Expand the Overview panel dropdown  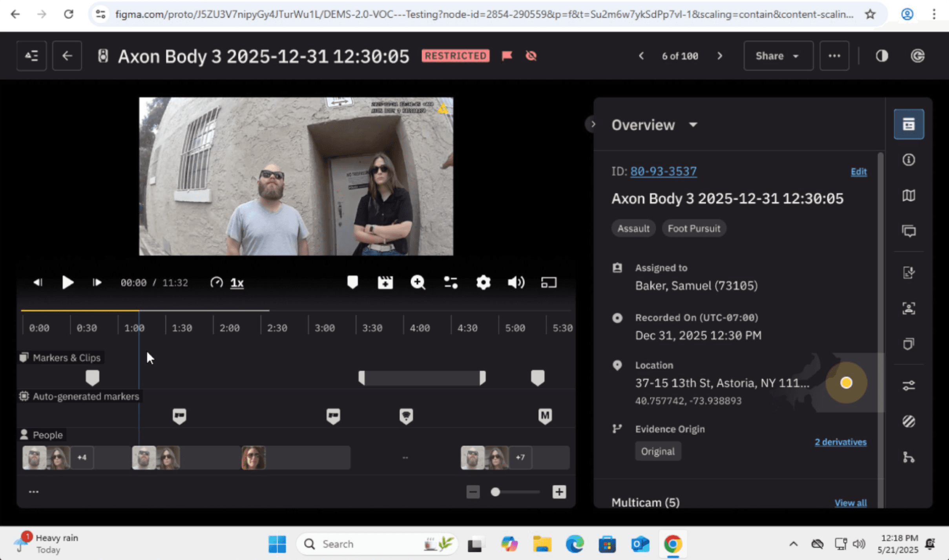click(693, 125)
